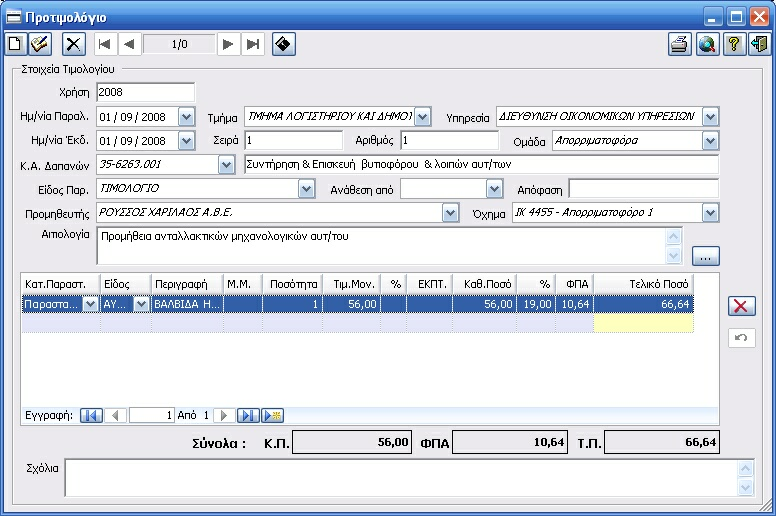Close the Προτιμολόγιο window
776x516 pixels.
[x=759, y=17]
